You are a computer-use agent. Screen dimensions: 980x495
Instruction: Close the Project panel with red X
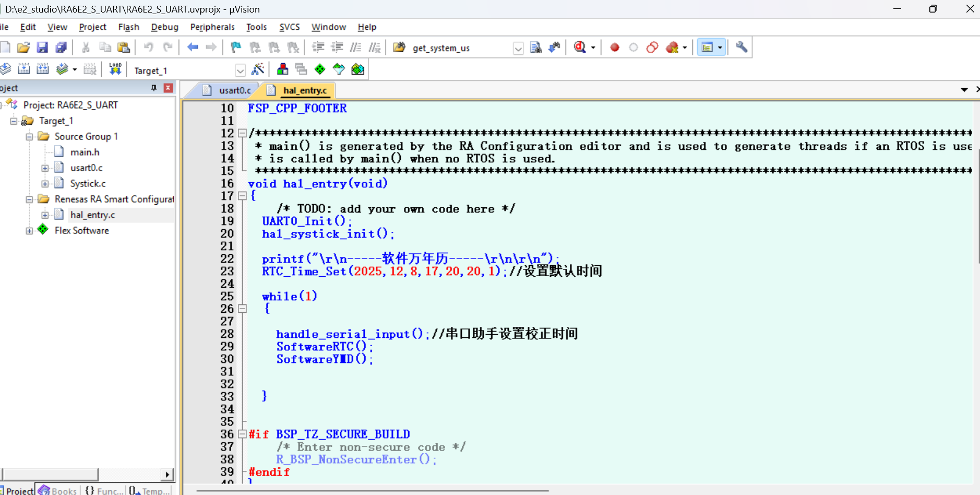pyautogui.click(x=168, y=88)
